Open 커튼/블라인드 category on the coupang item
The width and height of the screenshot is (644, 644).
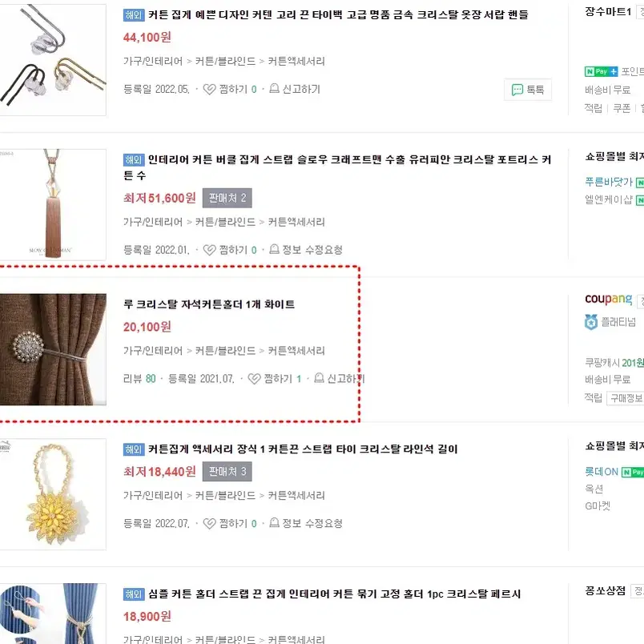coord(225,351)
